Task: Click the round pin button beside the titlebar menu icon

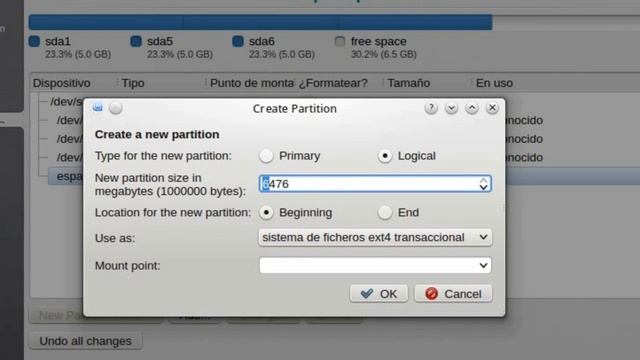Action: tap(116, 108)
